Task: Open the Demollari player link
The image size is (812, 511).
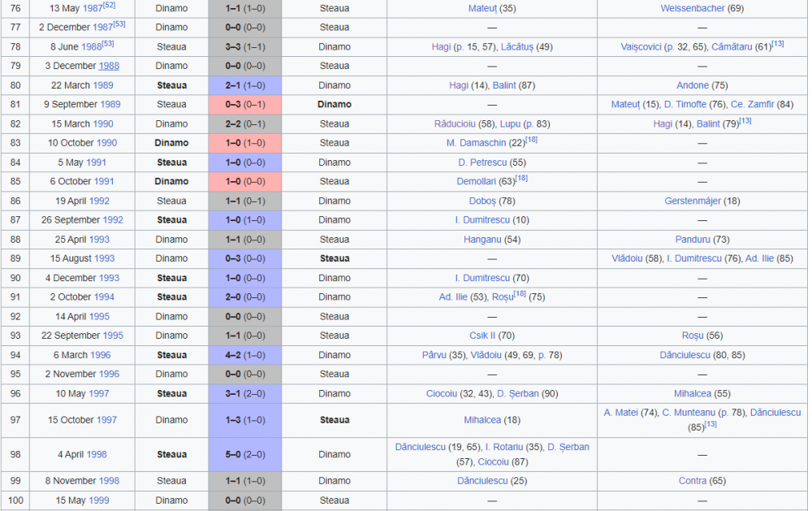Action: click(476, 181)
